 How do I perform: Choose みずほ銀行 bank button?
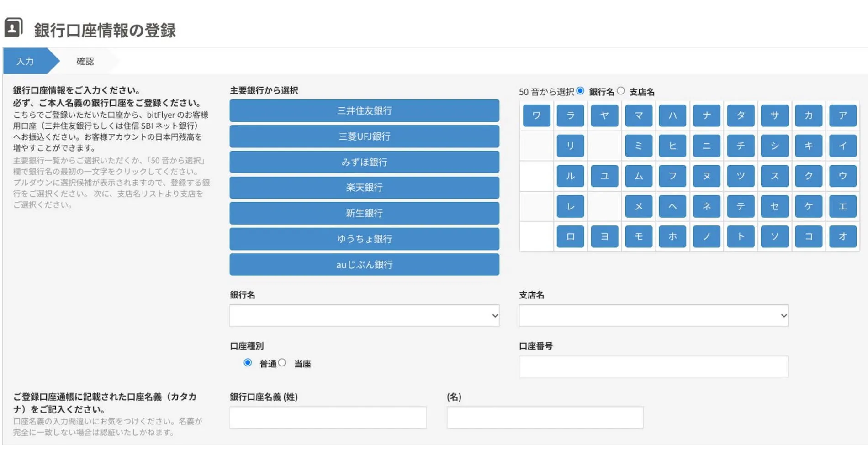pyautogui.click(x=364, y=162)
